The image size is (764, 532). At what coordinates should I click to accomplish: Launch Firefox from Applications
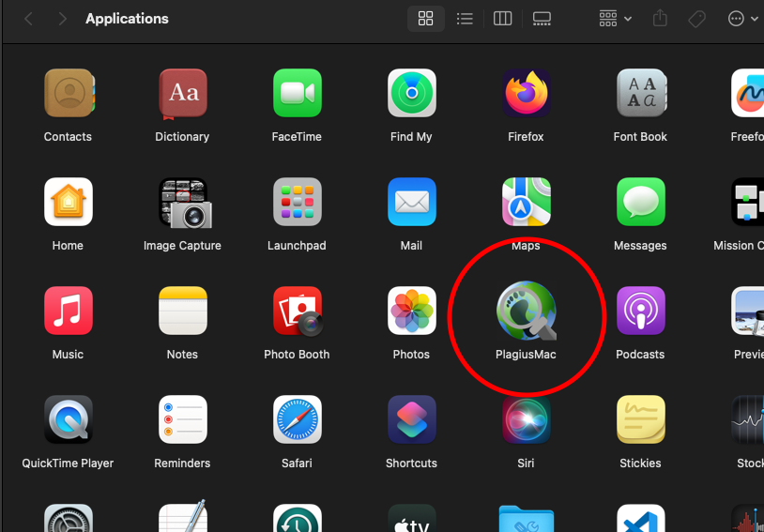[526, 94]
